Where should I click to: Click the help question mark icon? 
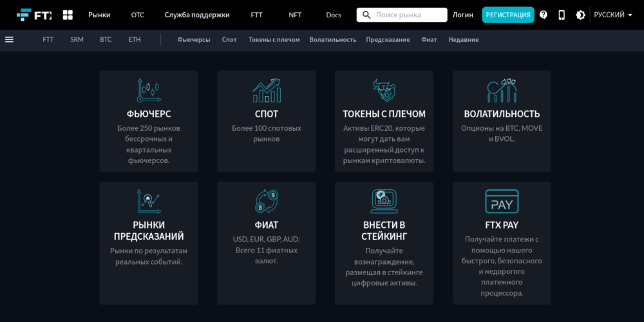[544, 15]
